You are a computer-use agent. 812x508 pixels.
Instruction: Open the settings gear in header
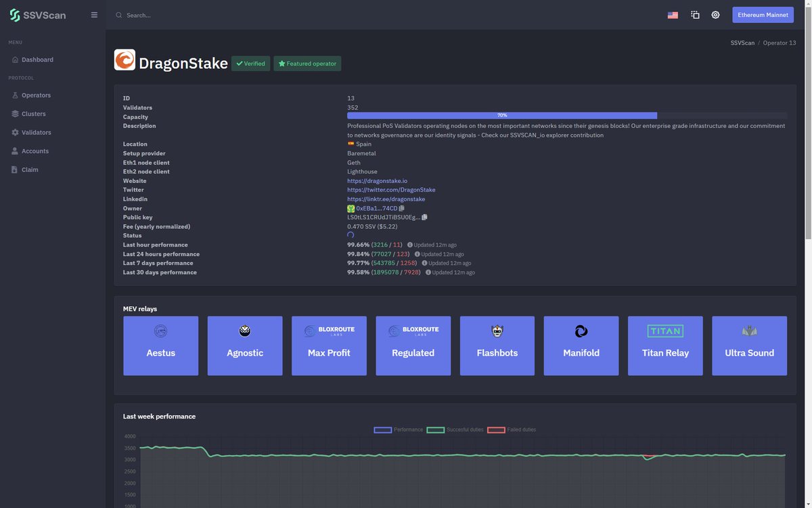coord(715,15)
